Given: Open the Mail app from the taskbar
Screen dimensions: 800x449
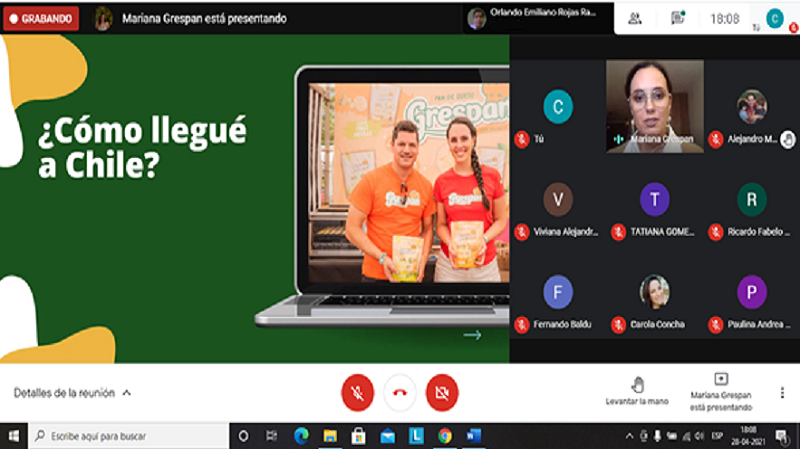Looking at the screenshot, I should coord(387,436).
